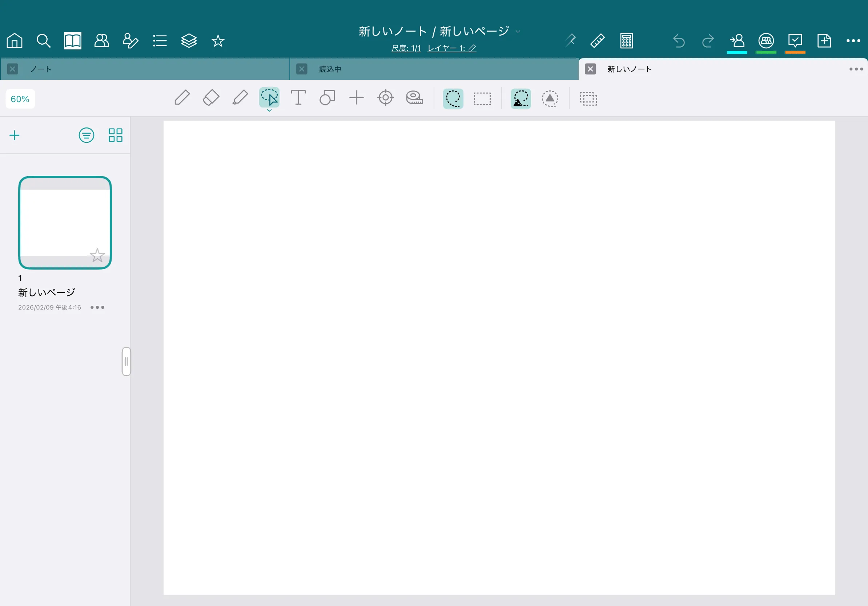Image resolution: width=868 pixels, height=606 pixels.
Task: Open the 60% zoom level selector
Action: pyautogui.click(x=20, y=99)
